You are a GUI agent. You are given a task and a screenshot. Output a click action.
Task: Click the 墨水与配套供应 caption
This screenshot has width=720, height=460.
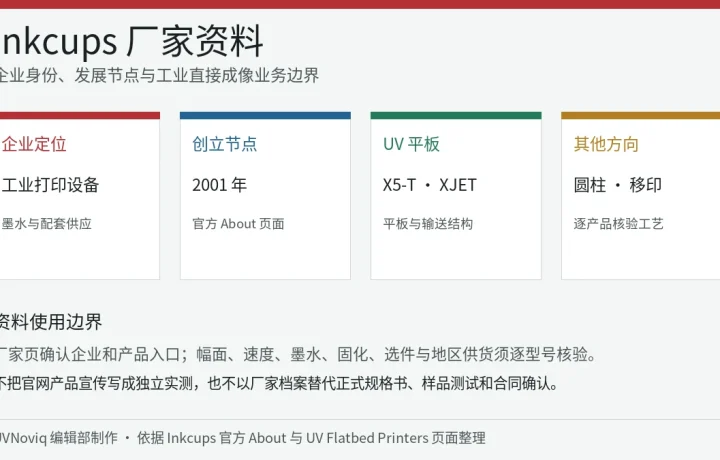(46, 224)
